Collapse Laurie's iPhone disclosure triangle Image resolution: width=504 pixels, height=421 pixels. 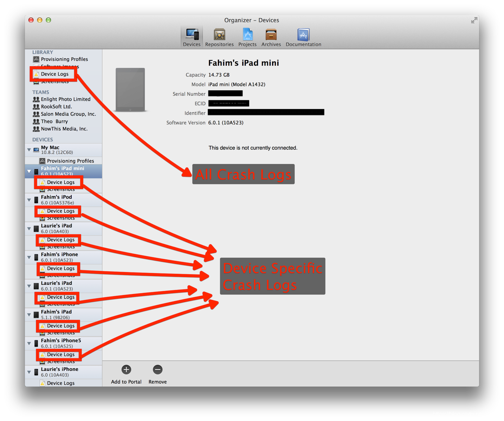(29, 372)
